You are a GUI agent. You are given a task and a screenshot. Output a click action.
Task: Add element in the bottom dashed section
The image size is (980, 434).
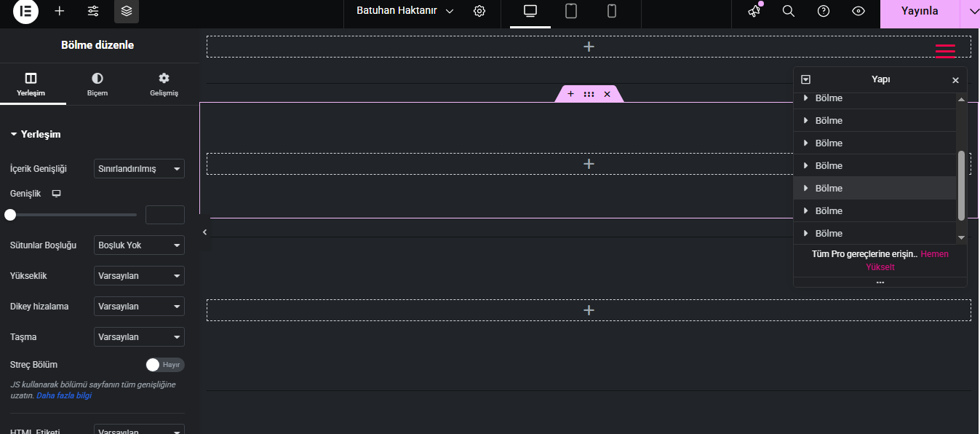coord(589,310)
